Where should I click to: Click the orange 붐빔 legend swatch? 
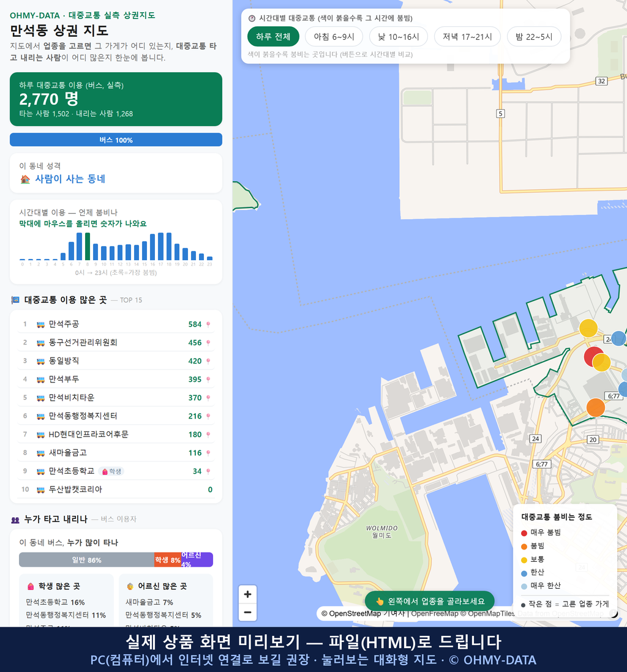[524, 547]
